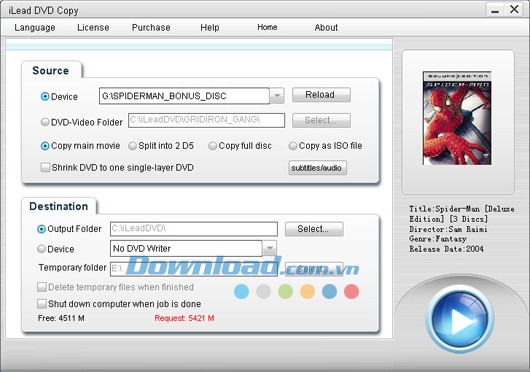Start copying with the blue play button
This screenshot has height=372, width=530.
pos(460,320)
